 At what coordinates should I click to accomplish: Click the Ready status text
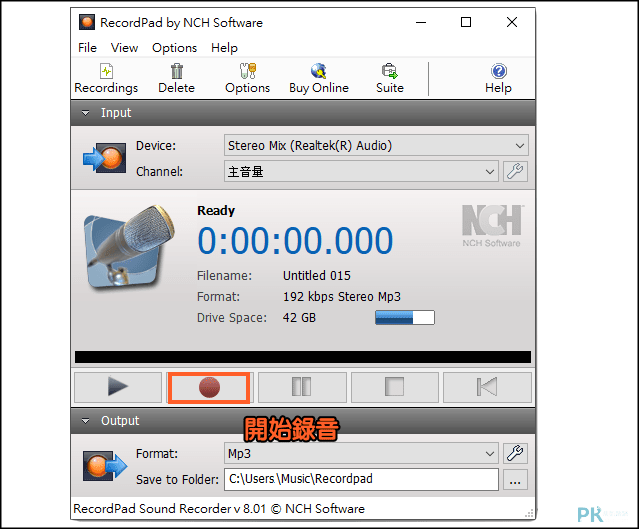pyautogui.click(x=216, y=211)
